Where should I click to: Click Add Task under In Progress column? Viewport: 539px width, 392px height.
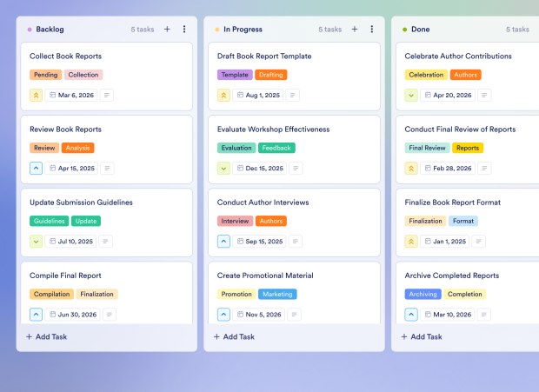[234, 336]
